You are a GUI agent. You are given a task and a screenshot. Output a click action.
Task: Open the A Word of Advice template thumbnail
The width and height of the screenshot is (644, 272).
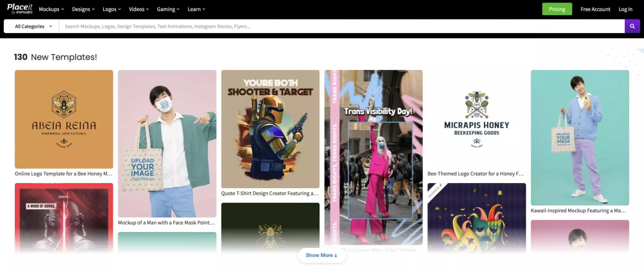[x=64, y=218]
